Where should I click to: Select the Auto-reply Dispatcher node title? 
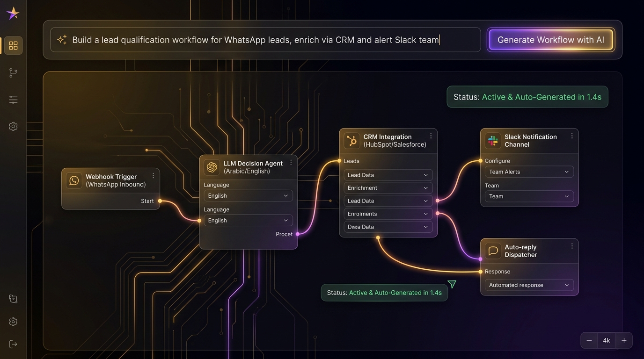click(x=520, y=251)
